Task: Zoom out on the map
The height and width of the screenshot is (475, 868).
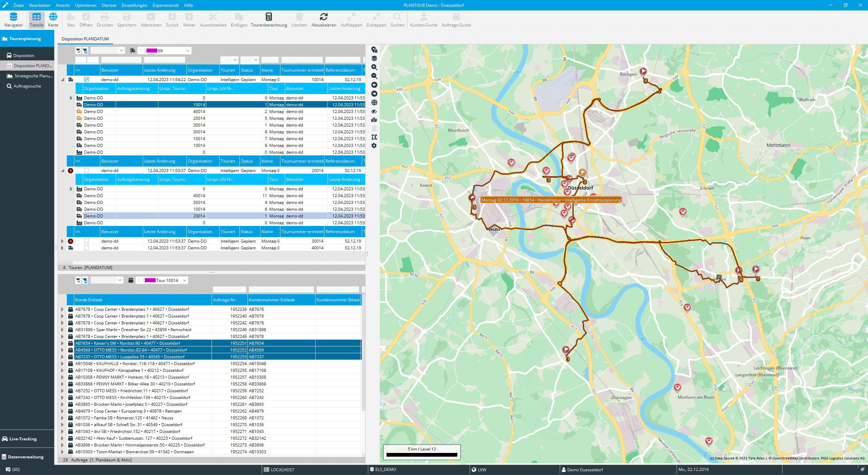Action: tap(374, 76)
